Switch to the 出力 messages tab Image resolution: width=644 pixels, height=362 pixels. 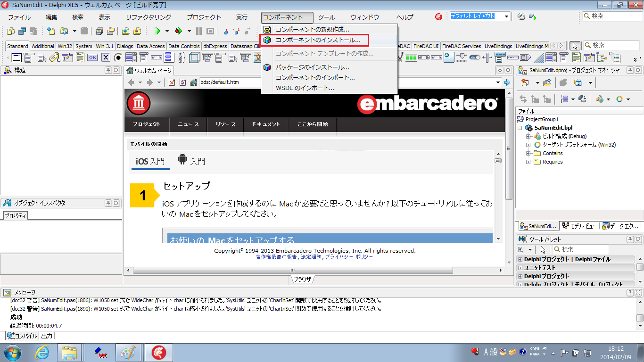pyautogui.click(x=47, y=336)
